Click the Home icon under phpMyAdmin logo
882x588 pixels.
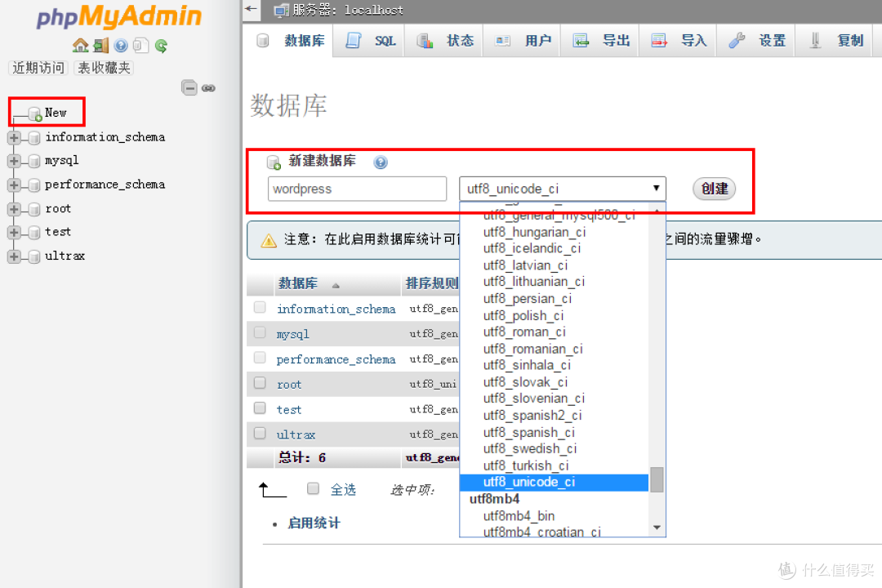pyautogui.click(x=80, y=46)
